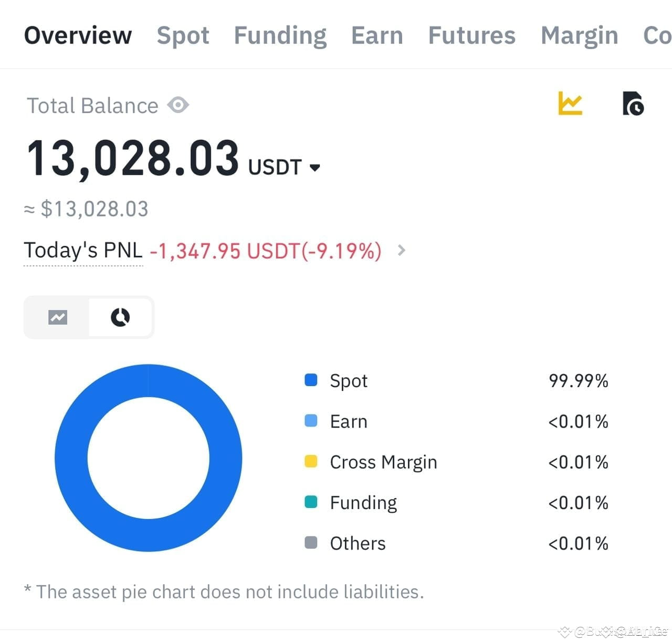Toggle balance visibility eye icon
Viewport: 672px width, 643px height.
tap(178, 105)
